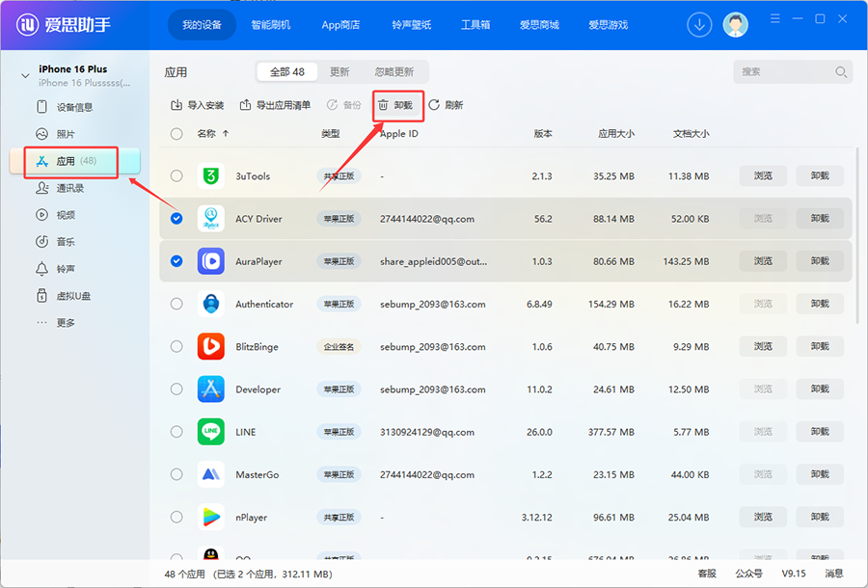
Task: Uncheck the AuraPlayer row checkbox
Action: (x=176, y=261)
